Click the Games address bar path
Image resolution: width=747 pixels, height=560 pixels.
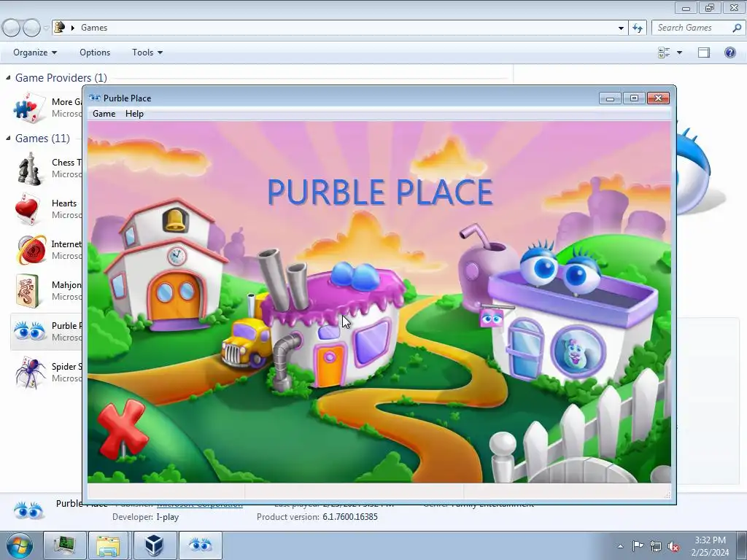(94, 28)
